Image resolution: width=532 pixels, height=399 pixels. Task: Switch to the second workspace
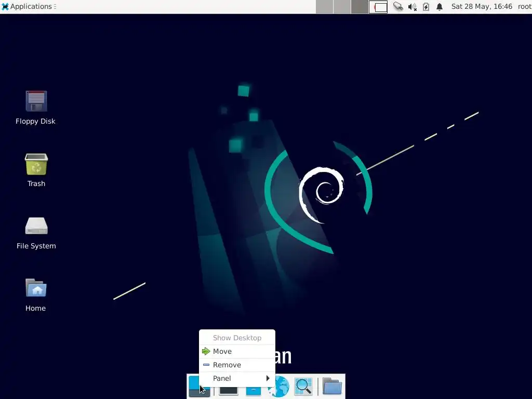pyautogui.click(x=342, y=7)
